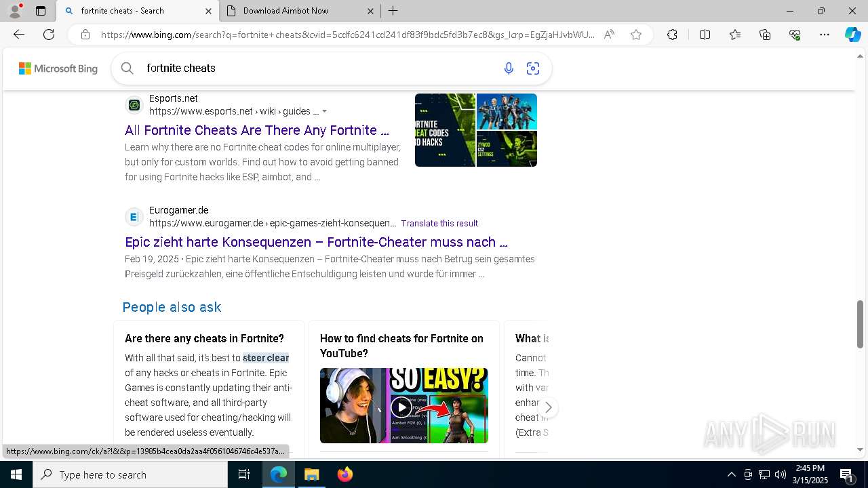Viewport: 868px width, 488px height.
Task: Open Read aloud icon in address bar
Action: (609, 35)
